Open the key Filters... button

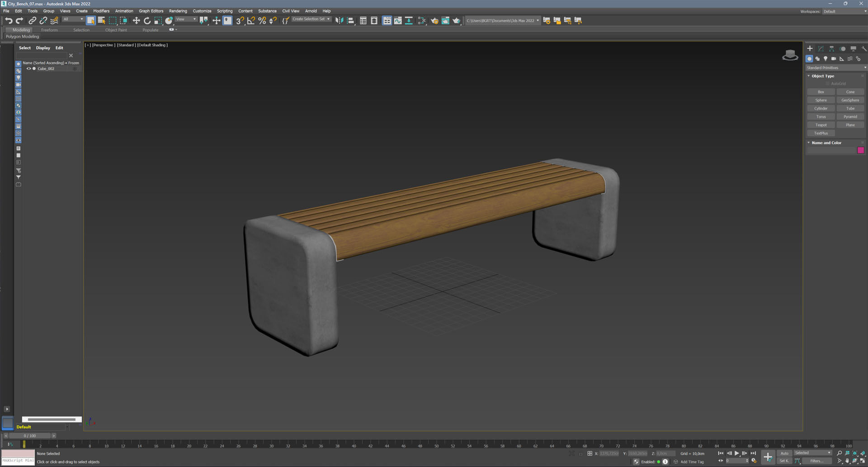[817, 461]
